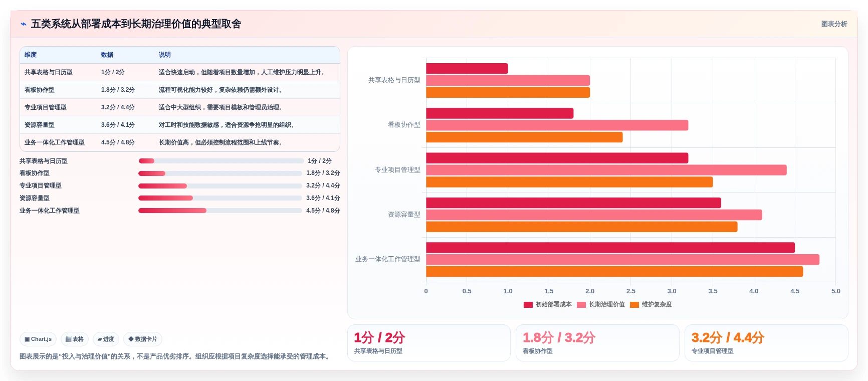868x381 pixels.
Task: Click table value 3.6分 / 4.1分
Action: tap(118, 125)
